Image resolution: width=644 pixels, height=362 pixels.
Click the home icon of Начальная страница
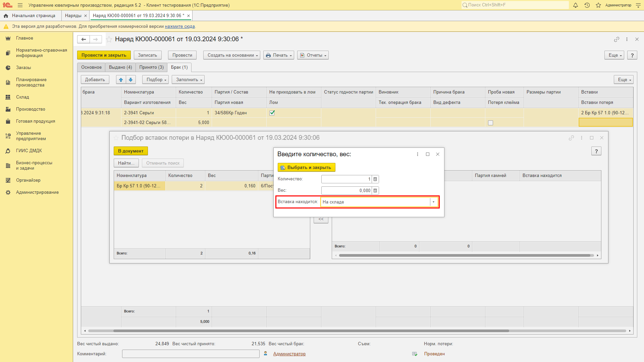(x=6, y=16)
